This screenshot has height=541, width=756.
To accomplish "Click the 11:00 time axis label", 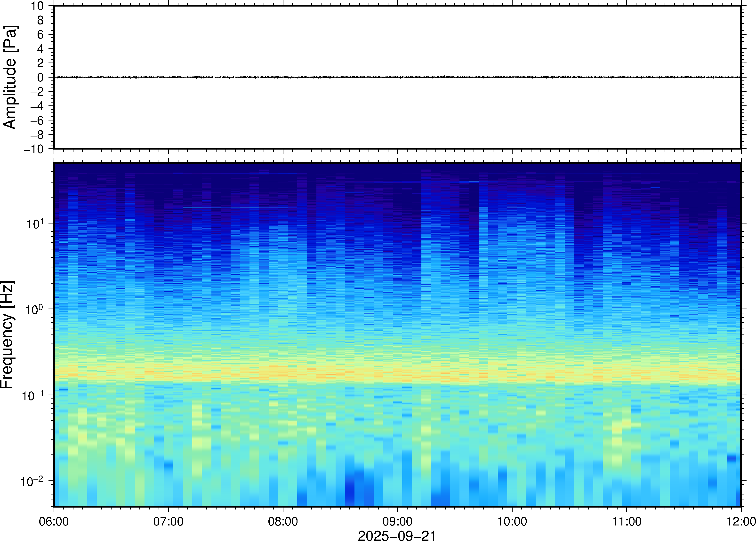I will 626,521.
